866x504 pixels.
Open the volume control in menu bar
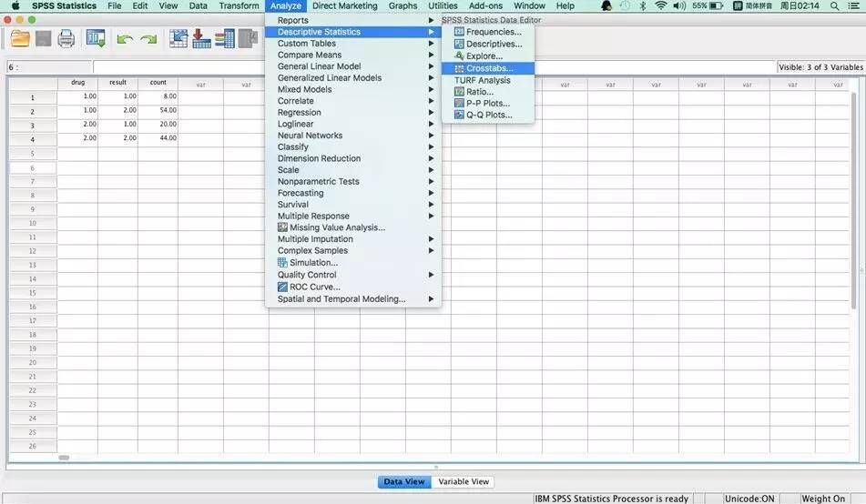679,6
